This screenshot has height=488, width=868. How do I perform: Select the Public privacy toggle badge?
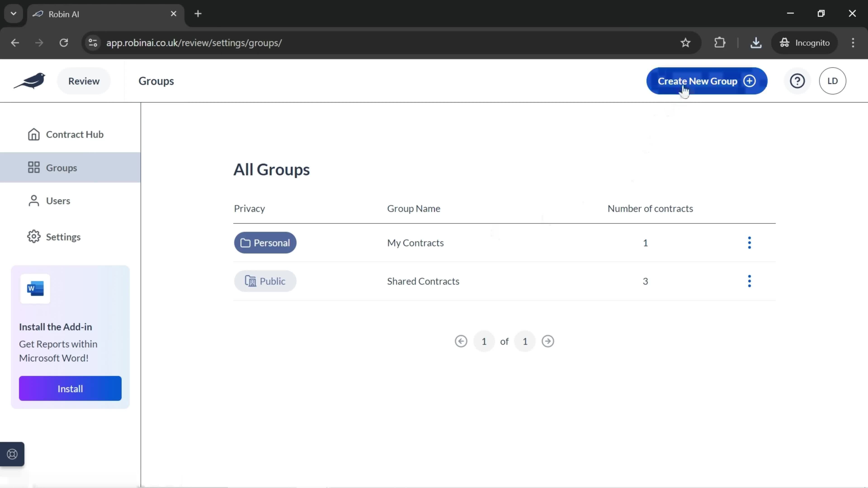click(265, 281)
